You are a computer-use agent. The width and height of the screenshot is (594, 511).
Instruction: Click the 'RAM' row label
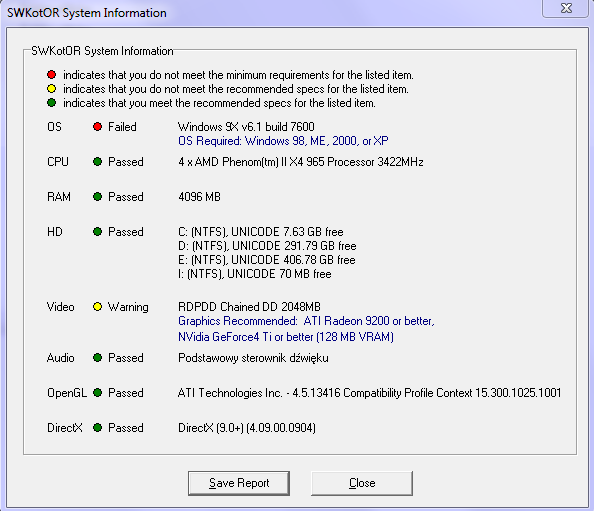pyautogui.click(x=59, y=197)
